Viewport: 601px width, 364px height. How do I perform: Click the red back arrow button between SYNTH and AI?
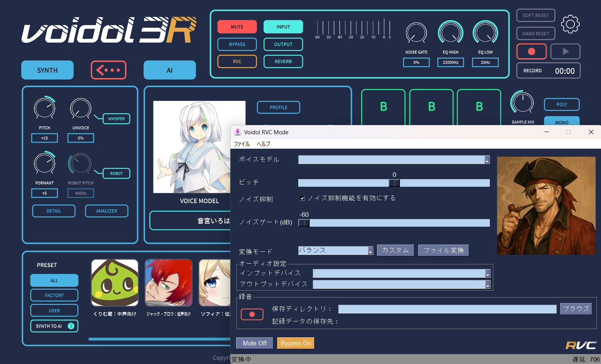pos(109,70)
